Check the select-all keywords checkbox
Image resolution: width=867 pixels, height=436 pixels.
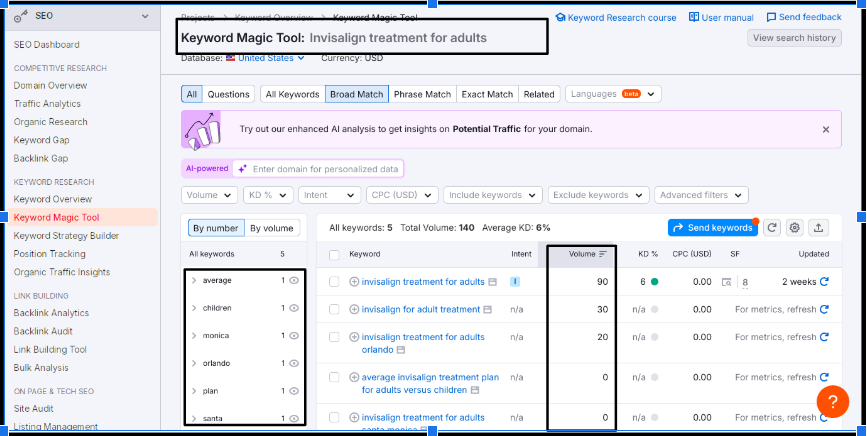[x=334, y=255]
